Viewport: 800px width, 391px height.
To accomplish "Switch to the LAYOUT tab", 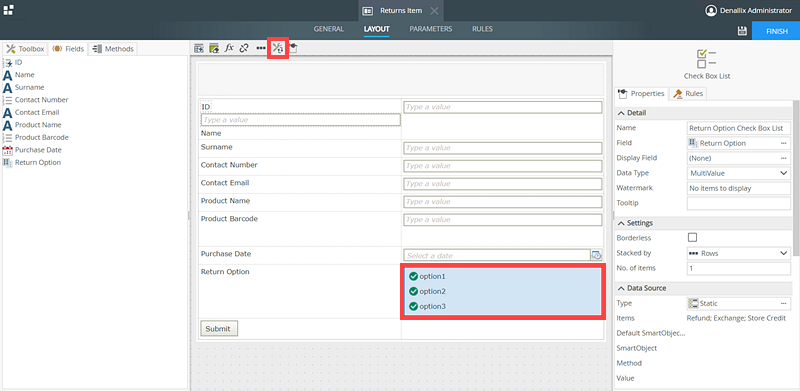I will 377,29.
